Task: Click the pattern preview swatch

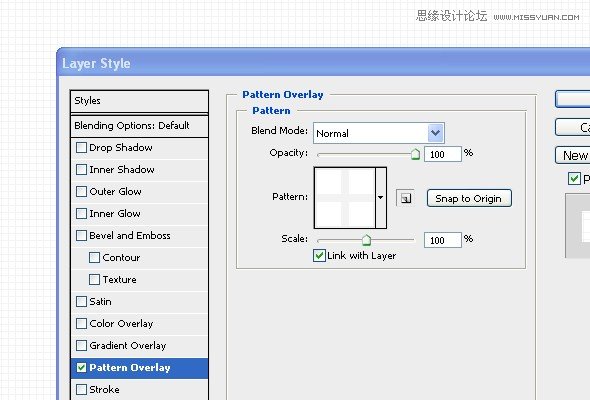Action: tap(345, 198)
